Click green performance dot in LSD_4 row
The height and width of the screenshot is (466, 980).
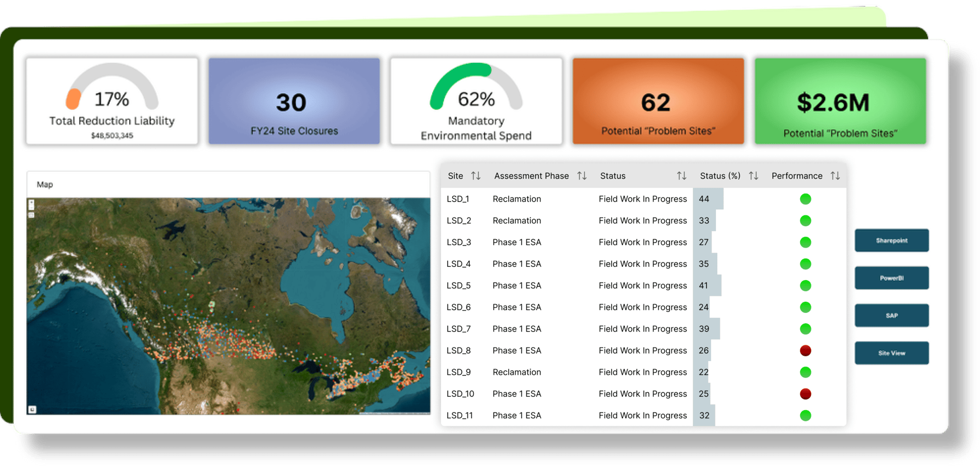click(x=806, y=264)
